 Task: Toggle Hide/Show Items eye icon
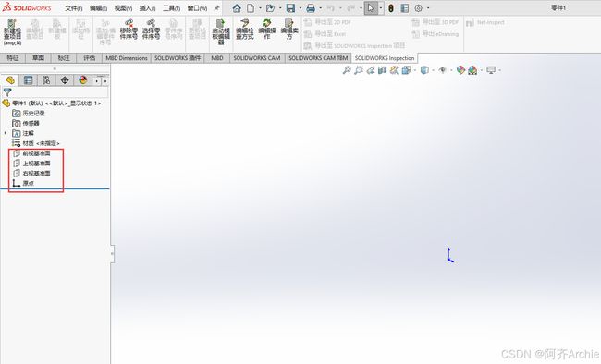[x=443, y=70]
